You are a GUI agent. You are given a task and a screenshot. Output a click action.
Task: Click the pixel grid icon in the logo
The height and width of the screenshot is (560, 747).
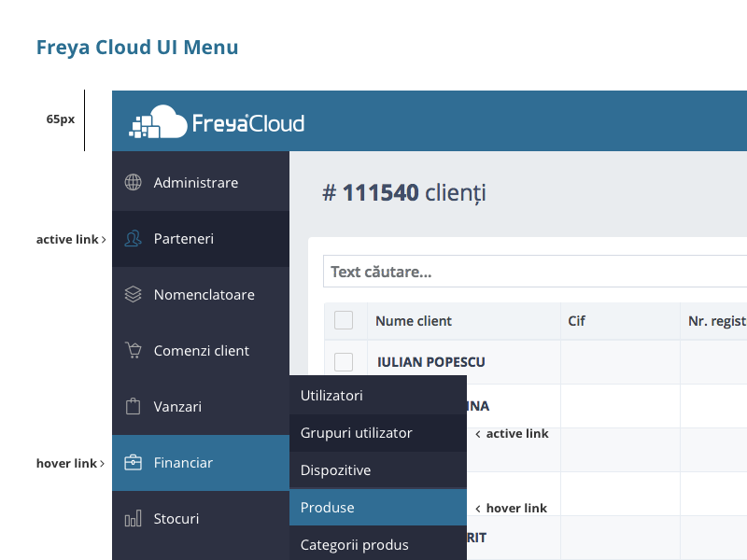tap(142, 125)
